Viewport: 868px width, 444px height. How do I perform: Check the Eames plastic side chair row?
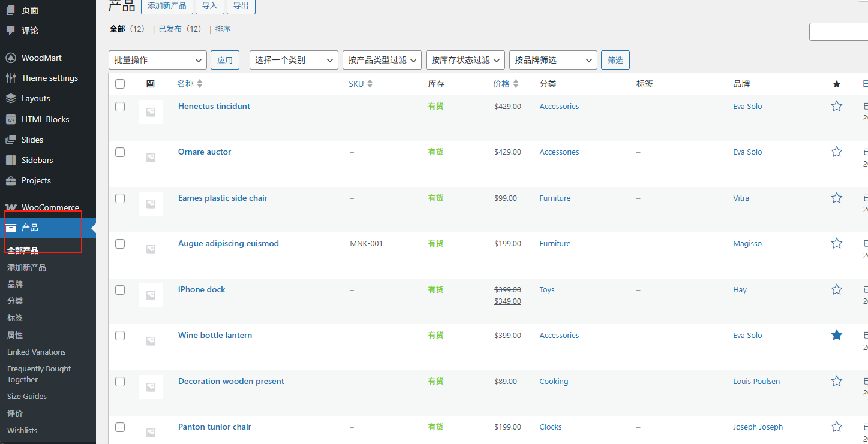coord(120,198)
